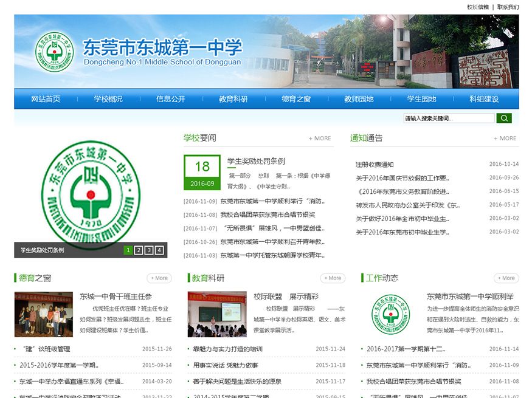Go to 科组建设 in the navigation bar

484,99
